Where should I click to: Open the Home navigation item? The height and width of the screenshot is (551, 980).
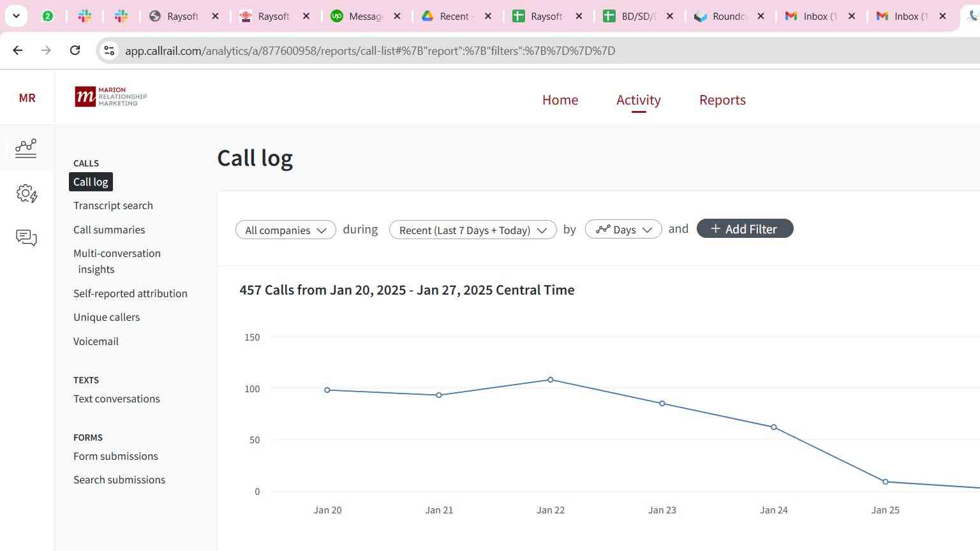pos(560,100)
